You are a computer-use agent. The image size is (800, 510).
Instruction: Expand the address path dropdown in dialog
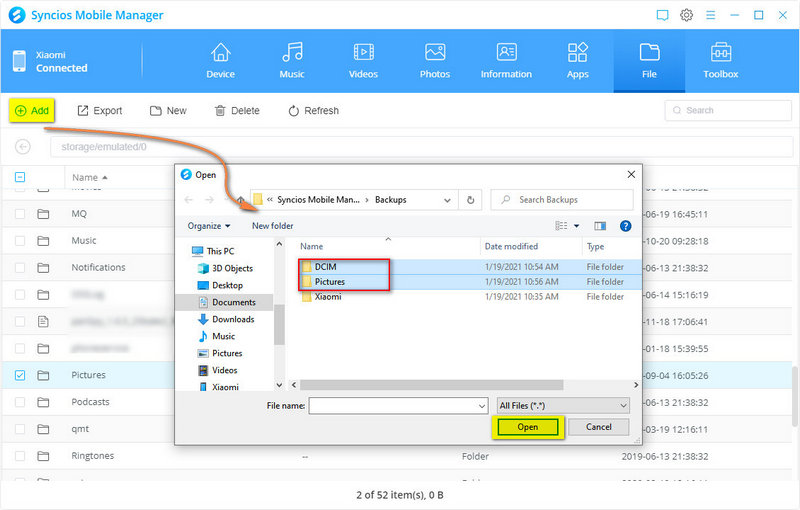pyautogui.click(x=447, y=200)
